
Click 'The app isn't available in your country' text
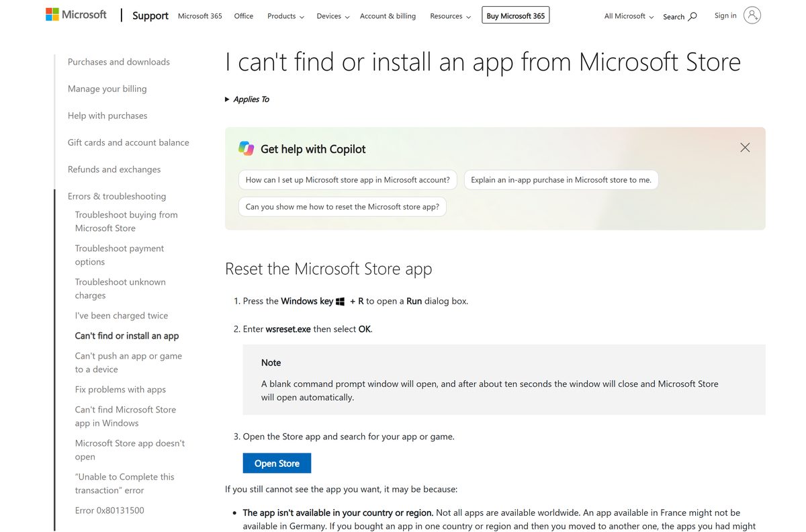(338, 513)
